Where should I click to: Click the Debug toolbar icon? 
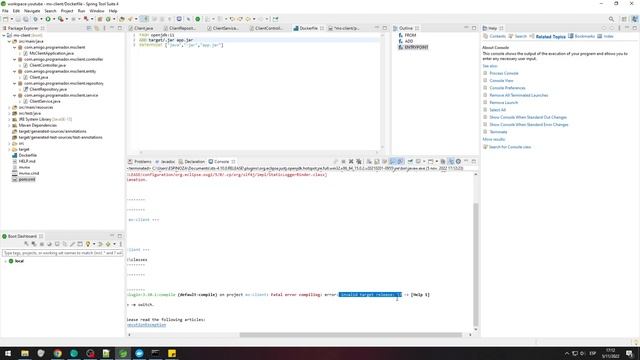click(36, 19)
